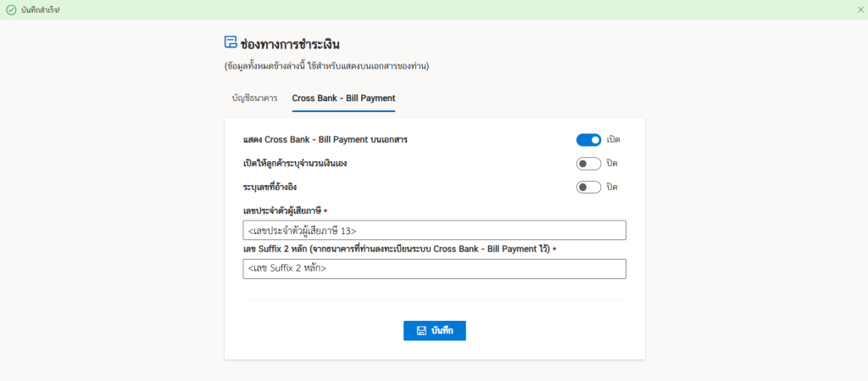Click the เปิด status label beside first toggle
The image size is (868, 381).
(x=613, y=139)
